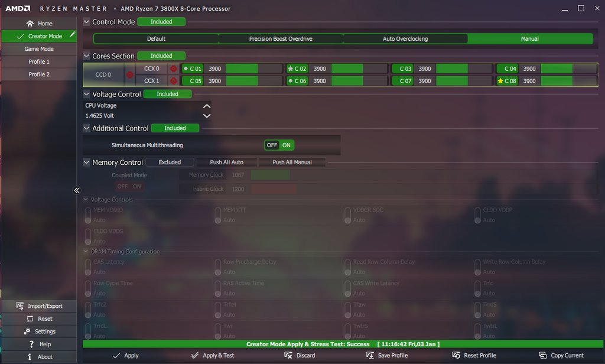Click the Reset Profile icon
Screen dimensions: 605x364
[456, 355]
